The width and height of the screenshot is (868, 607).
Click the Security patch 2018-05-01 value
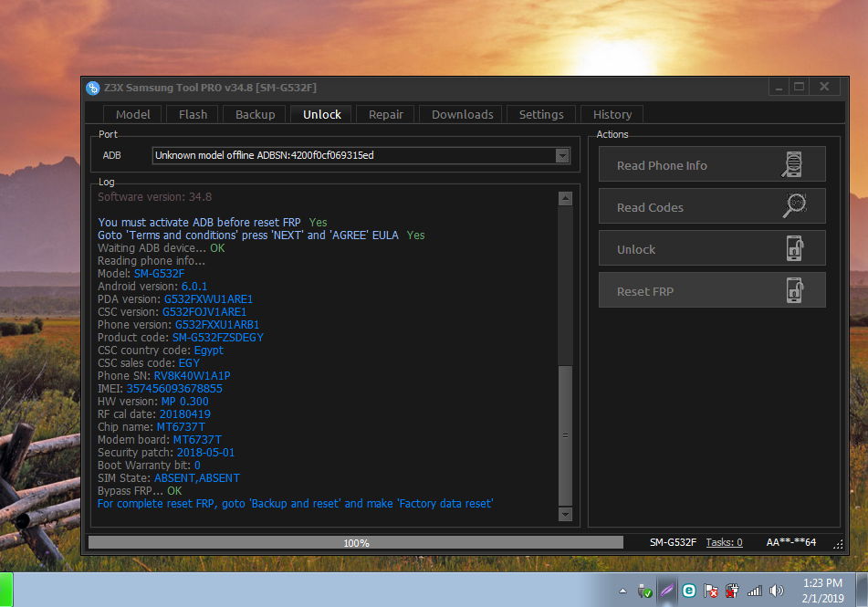(x=205, y=453)
